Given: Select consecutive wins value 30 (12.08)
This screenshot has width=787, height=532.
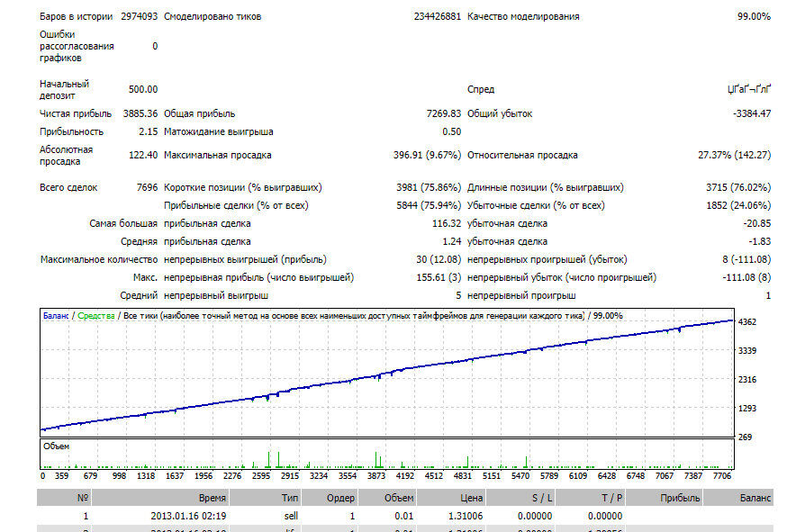Looking at the screenshot, I should 439,260.
